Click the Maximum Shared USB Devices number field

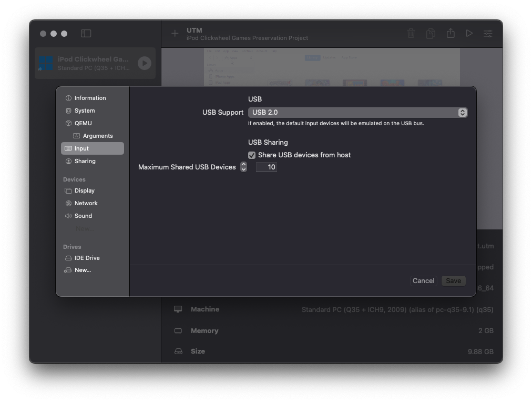pyautogui.click(x=267, y=167)
